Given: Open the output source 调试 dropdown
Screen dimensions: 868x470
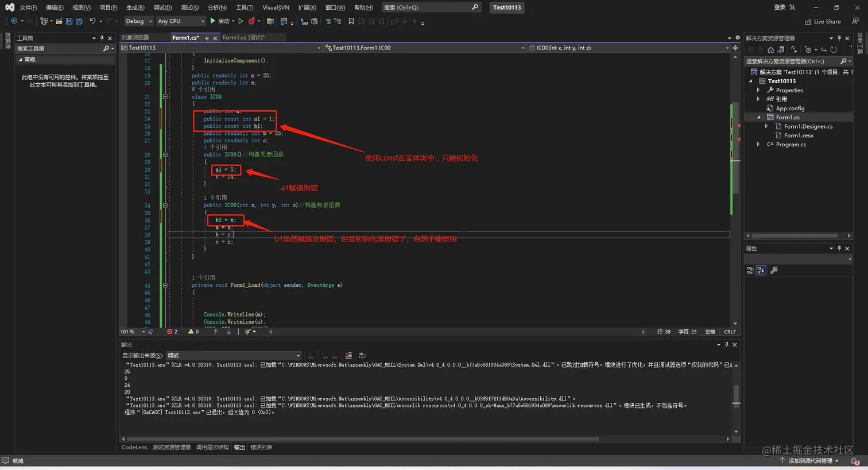Looking at the screenshot, I should coord(233,356).
